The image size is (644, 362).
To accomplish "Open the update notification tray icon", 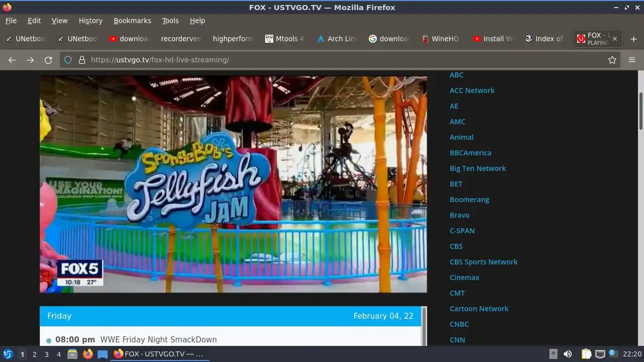I will point(613,353).
